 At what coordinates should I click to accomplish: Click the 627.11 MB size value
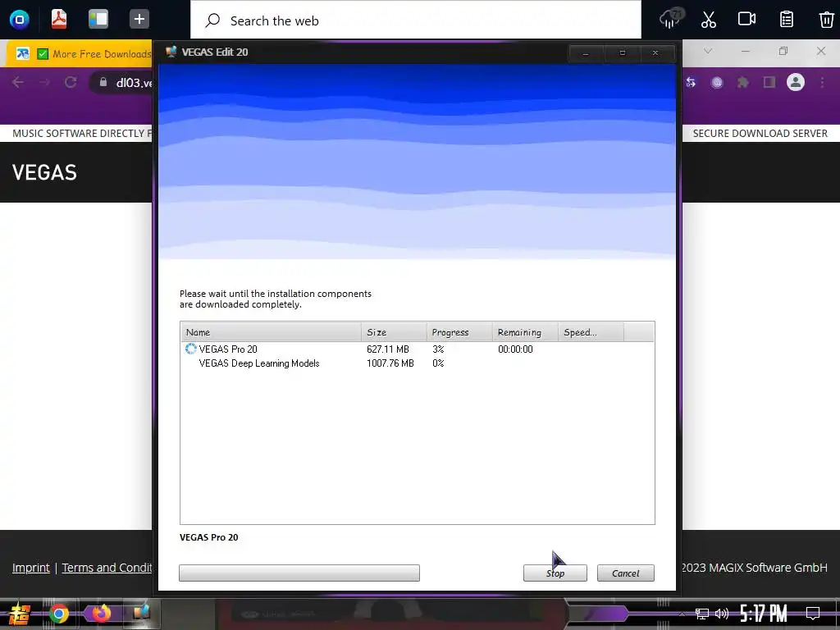(388, 349)
